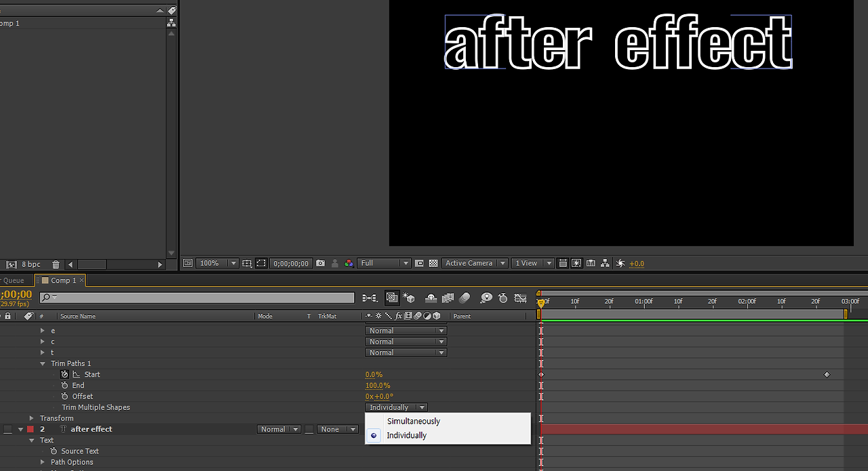The image size is (868, 471).
Task: Open blend mode dropdown for e group
Action: (406, 331)
